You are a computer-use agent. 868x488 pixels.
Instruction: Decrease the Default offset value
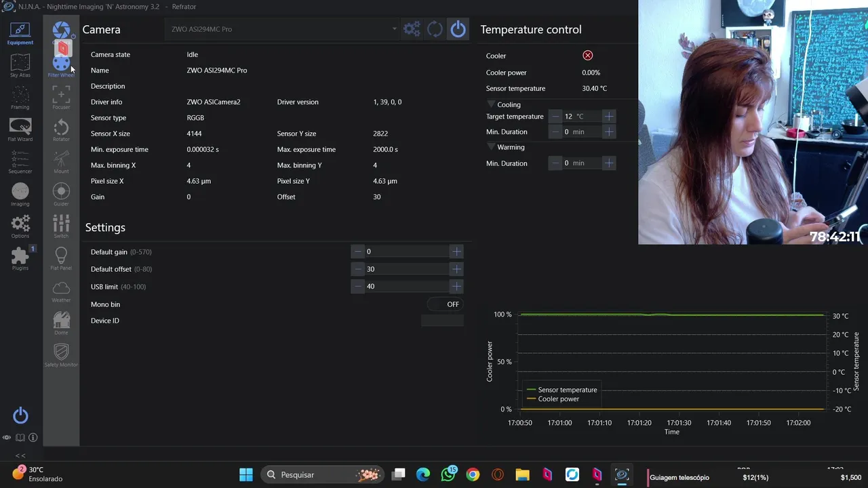358,269
